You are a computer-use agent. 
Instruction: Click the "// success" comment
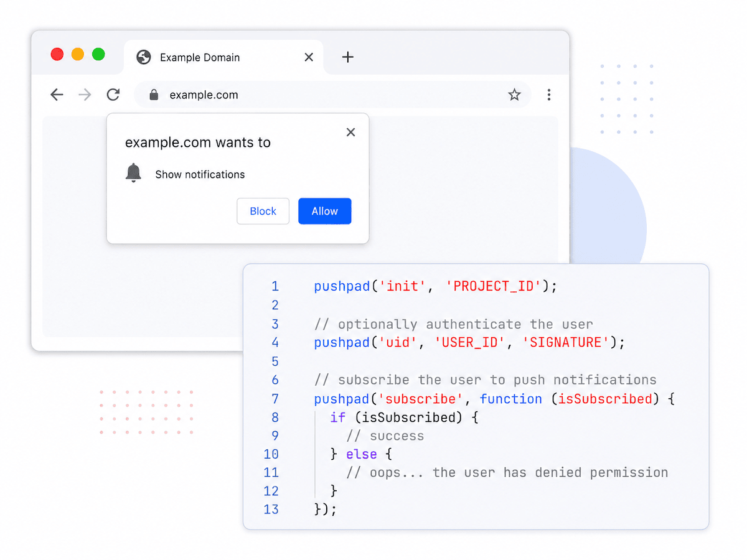pos(385,436)
